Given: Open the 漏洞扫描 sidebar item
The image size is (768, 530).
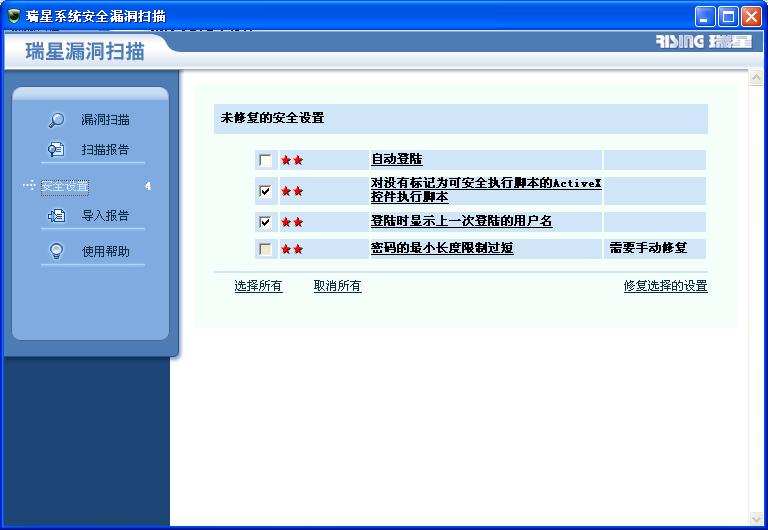Looking at the screenshot, I should click(x=105, y=120).
